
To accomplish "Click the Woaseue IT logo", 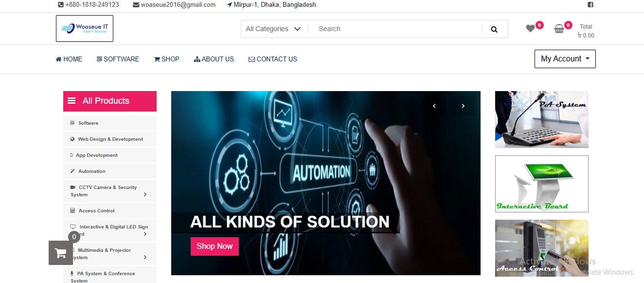I will tap(85, 28).
